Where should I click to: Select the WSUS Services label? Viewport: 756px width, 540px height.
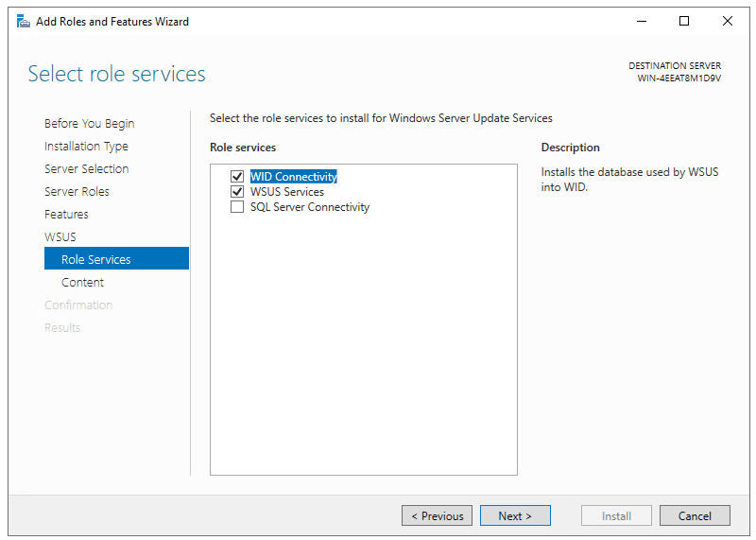[287, 192]
